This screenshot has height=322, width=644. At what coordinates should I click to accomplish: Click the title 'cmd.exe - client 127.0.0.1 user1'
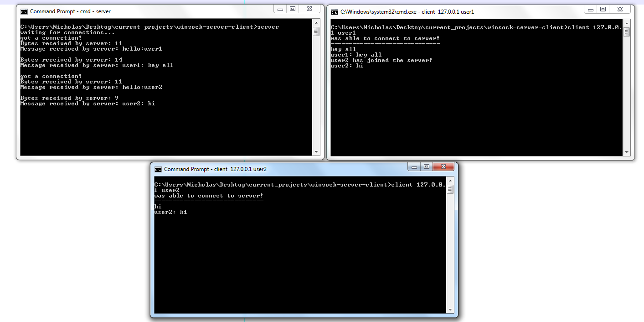(407, 12)
